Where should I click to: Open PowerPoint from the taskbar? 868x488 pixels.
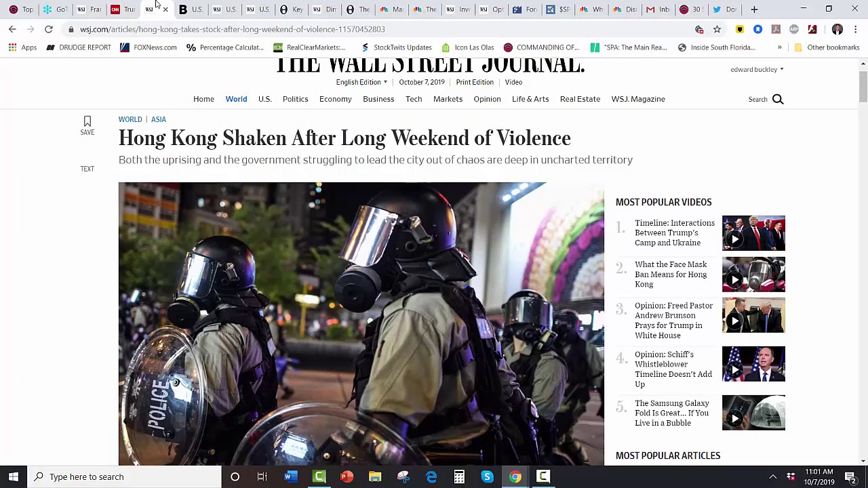tap(347, 476)
